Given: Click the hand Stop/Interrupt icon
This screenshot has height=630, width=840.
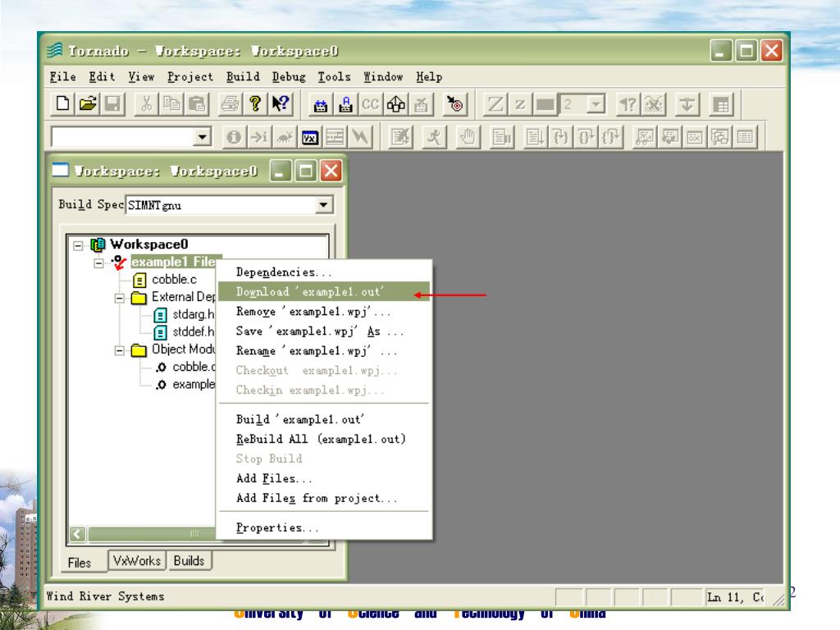Looking at the screenshot, I should tap(468, 138).
